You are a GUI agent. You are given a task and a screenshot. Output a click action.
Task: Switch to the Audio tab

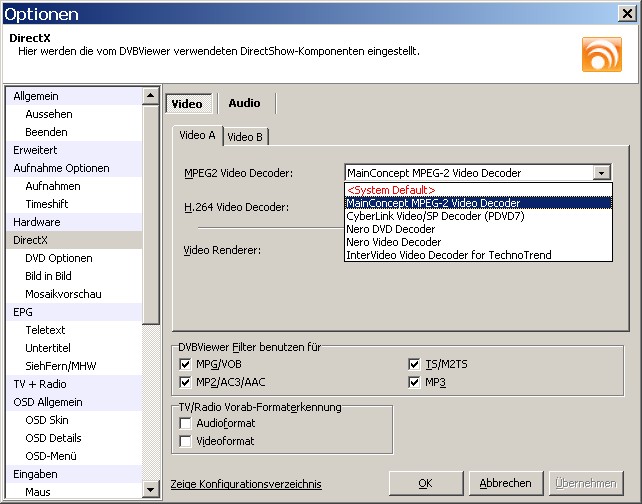point(244,103)
